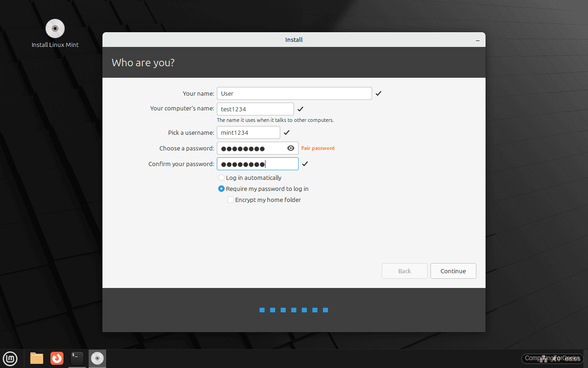Reveal the password using the eye icon
This screenshot has width=588, height=368.
point(291,148)
